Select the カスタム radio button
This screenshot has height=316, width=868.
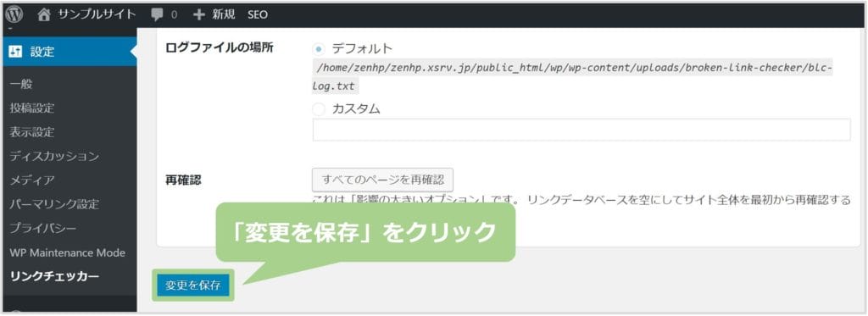(x=319, y=109)
